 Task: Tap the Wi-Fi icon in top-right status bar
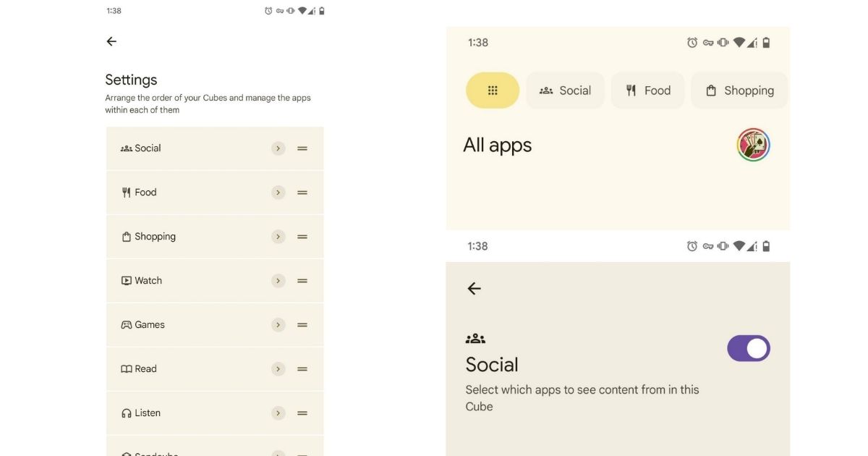[x=739, y=43]
